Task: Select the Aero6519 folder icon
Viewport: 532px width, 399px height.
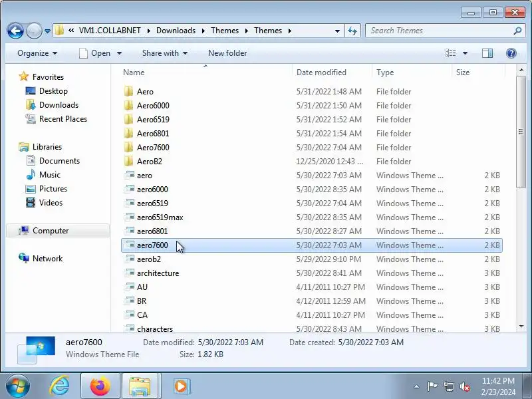Action: tap(128, 119)
